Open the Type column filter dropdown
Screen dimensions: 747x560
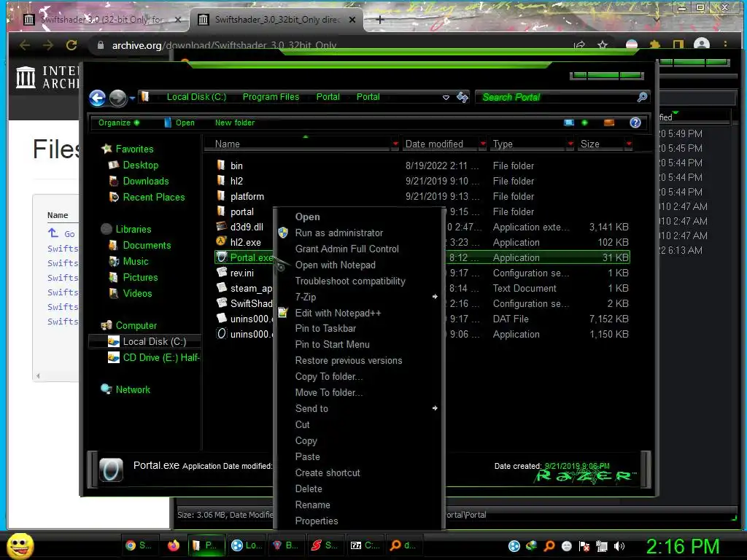tap(570, 144)
